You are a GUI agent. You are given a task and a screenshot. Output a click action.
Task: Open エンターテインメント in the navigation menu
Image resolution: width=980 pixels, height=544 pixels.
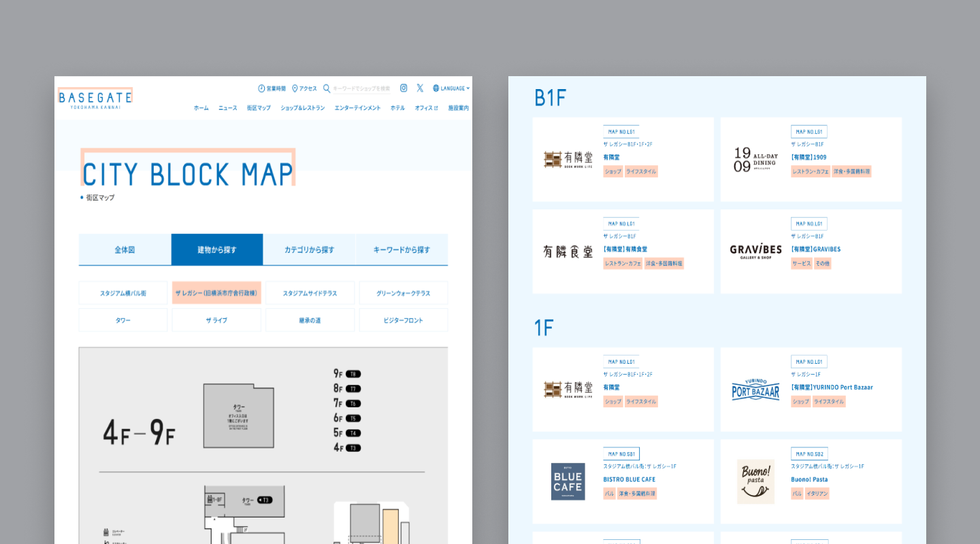point(358,108)
